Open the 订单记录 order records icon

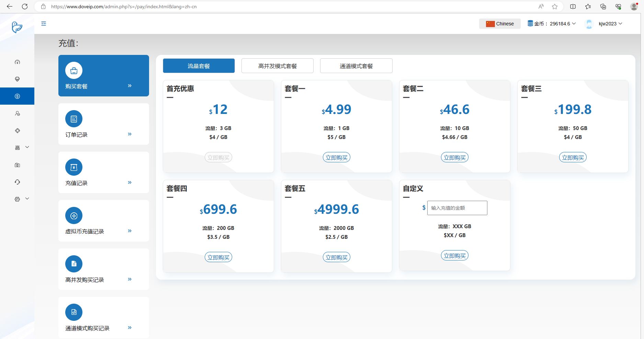(x=74, y=119)
